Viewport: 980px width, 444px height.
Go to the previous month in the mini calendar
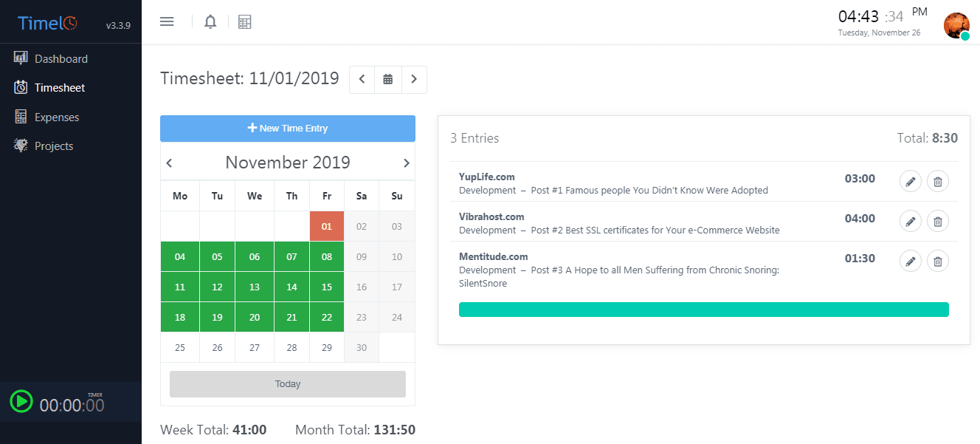click(x=168, y=163)
